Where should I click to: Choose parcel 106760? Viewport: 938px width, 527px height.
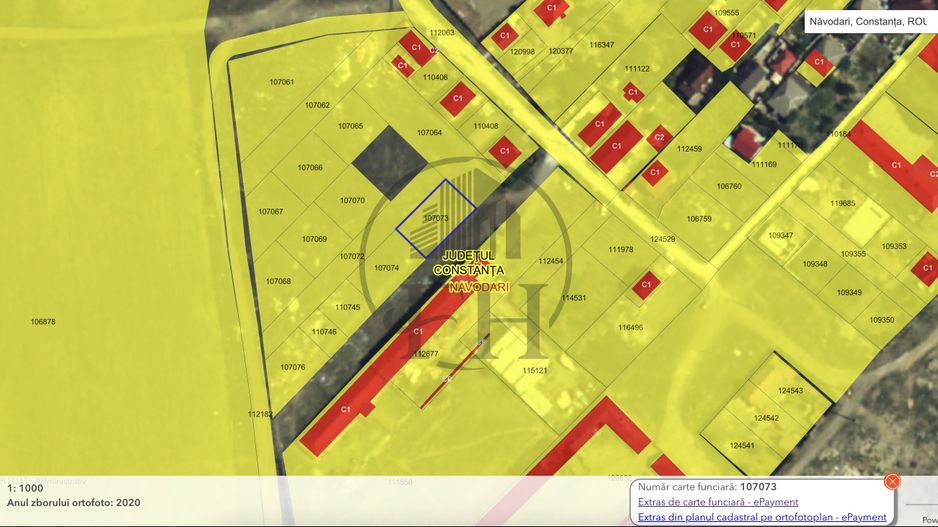(x=729, y=187)
